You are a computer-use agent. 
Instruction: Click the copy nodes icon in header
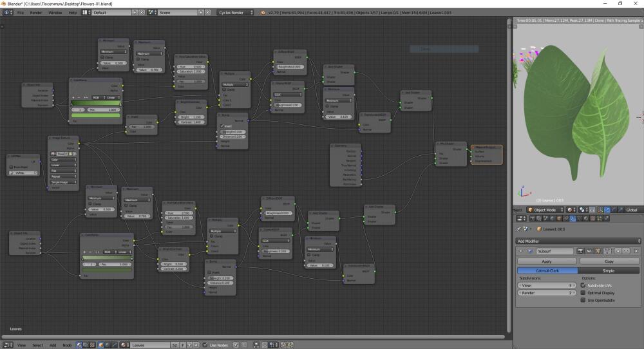point(283,345)
